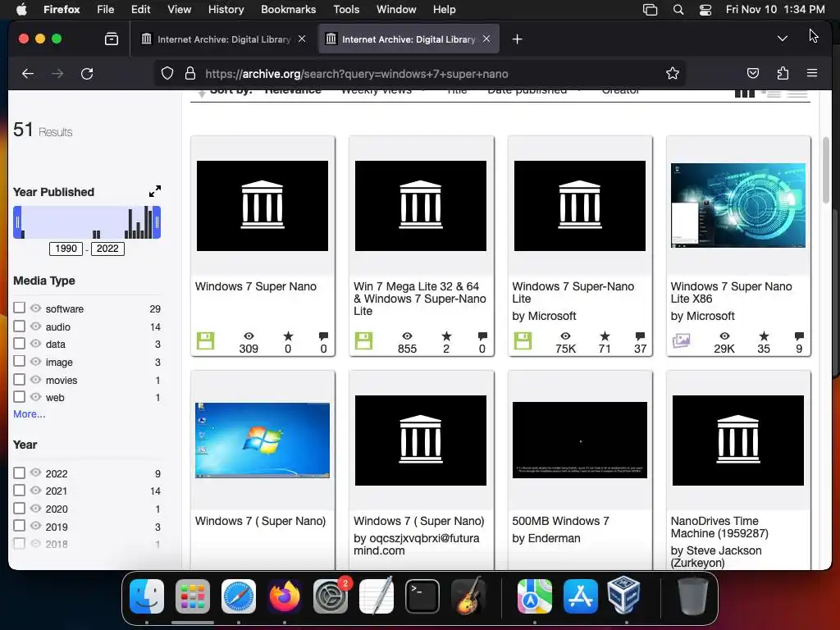Open a new tab with plus icon
This screenshot has height=630, width=840.
pos(517,39)
